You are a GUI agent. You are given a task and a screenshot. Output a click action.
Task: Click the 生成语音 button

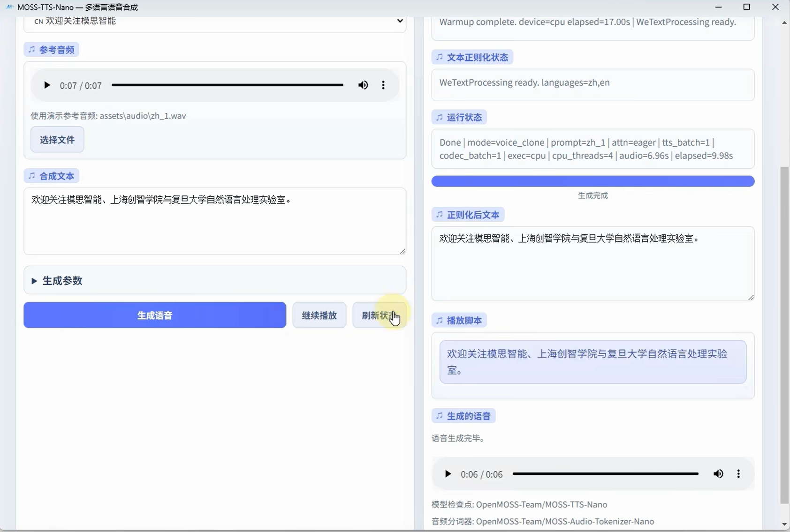pyautogui.click(x=155, y=315)
